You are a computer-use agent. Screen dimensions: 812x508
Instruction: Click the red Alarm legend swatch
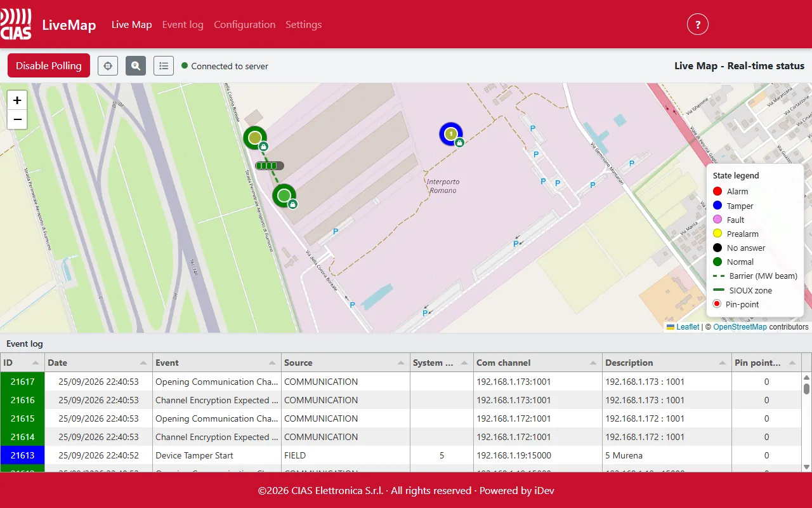(717, 191)
